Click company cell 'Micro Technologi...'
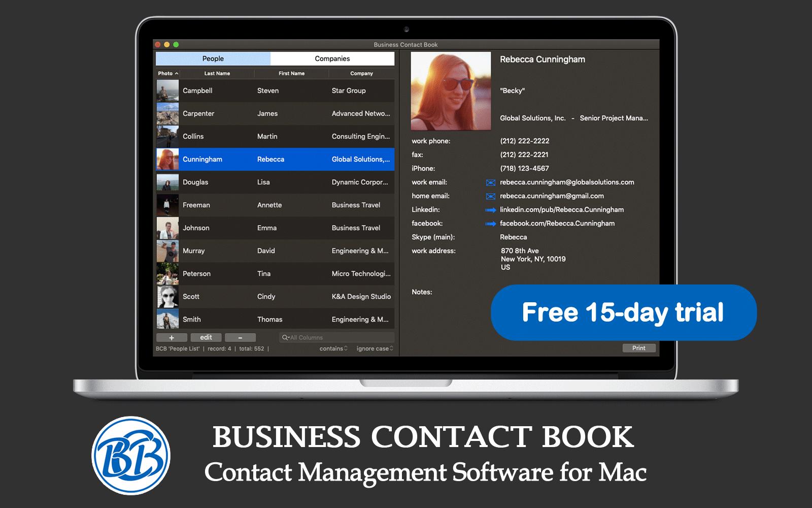The height and width of the screenshot is (508, 812). click(361, 274)
